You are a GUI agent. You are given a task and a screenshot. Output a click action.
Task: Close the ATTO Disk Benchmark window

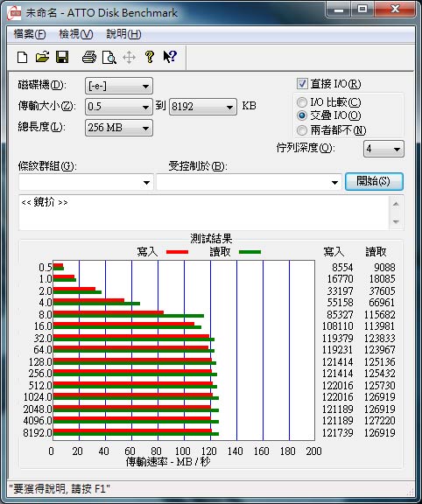coord(395,10)
